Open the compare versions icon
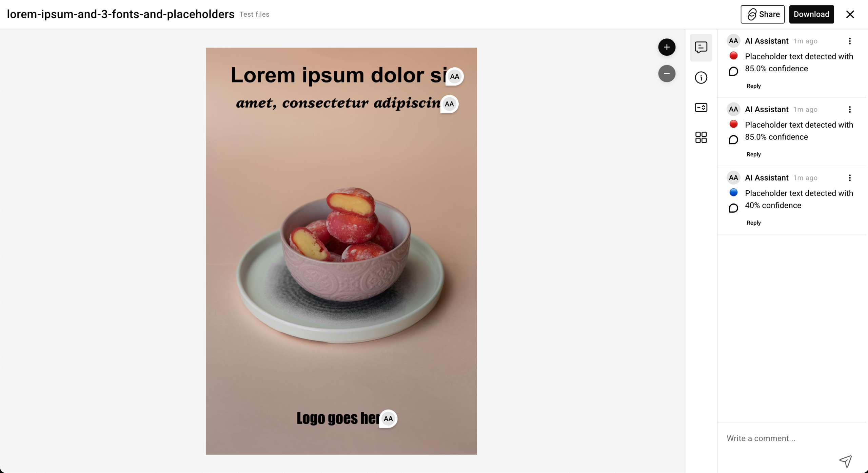868x473 pixels. (x=701, y=108)
